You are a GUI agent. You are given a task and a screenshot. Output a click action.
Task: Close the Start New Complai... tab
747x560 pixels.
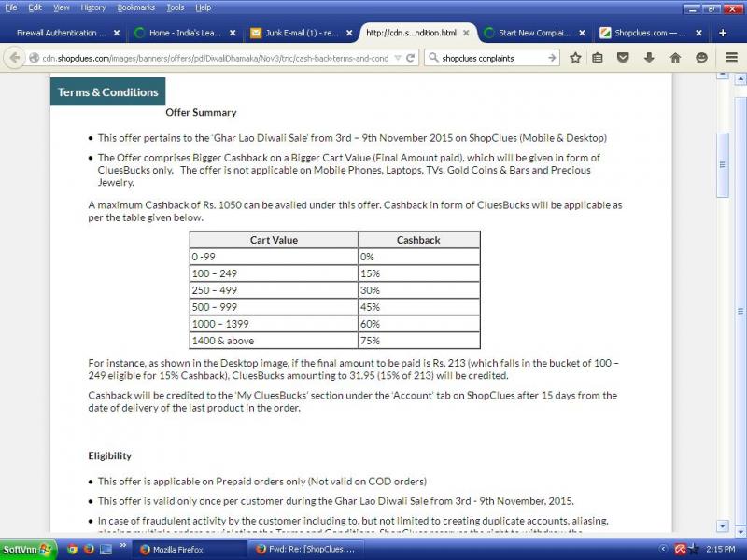point(582,33)
